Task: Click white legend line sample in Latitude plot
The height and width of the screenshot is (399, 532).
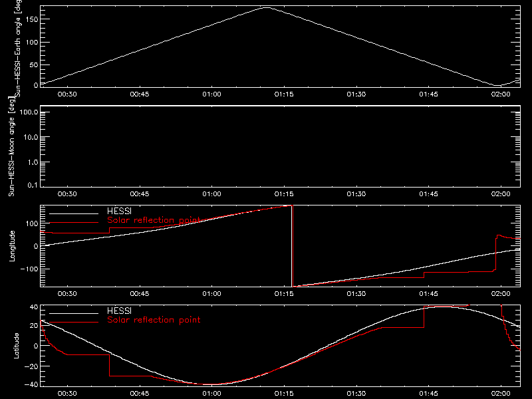Action: pos(74,313)
